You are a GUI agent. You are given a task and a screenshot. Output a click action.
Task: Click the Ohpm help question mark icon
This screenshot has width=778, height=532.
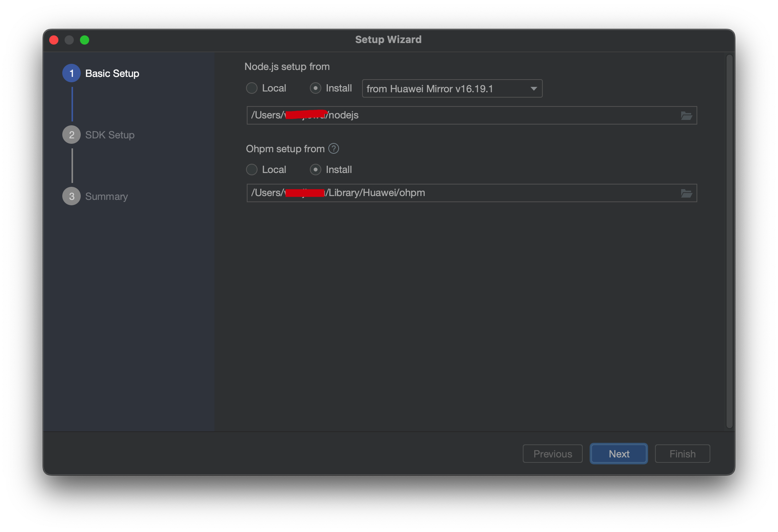334,149
